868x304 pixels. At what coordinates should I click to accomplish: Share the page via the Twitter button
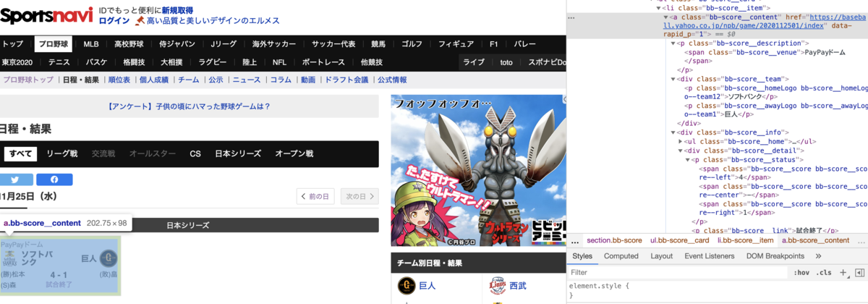click(15, 180)
